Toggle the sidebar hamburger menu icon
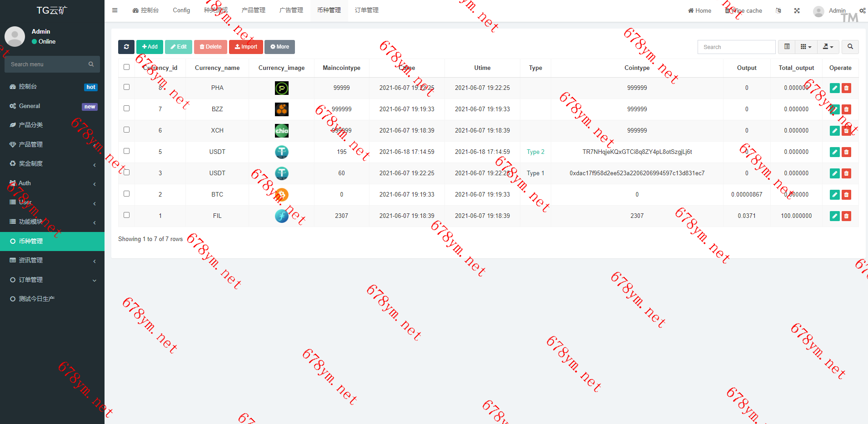The width and height of the screenshot is (868, 424). tap(115, 10)
